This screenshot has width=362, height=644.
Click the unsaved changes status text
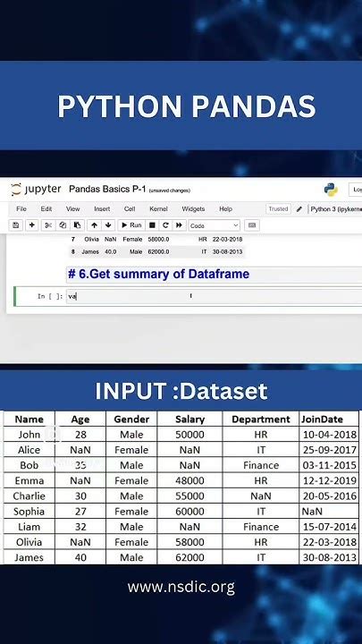click(170, 191)
